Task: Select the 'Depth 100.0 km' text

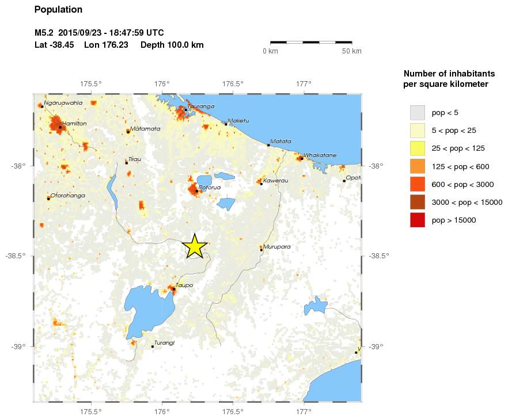Action: click(172, 45)
